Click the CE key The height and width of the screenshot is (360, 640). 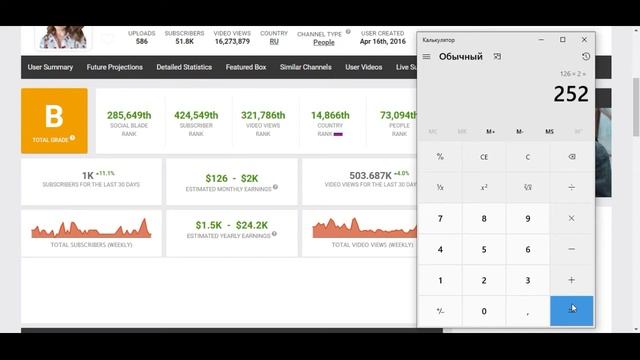coord(484,157)
